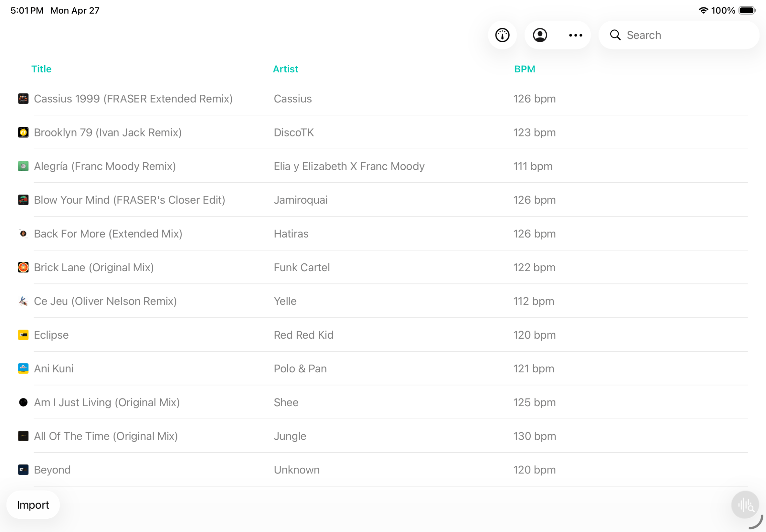Click artist name Shee

coord(286,402)
